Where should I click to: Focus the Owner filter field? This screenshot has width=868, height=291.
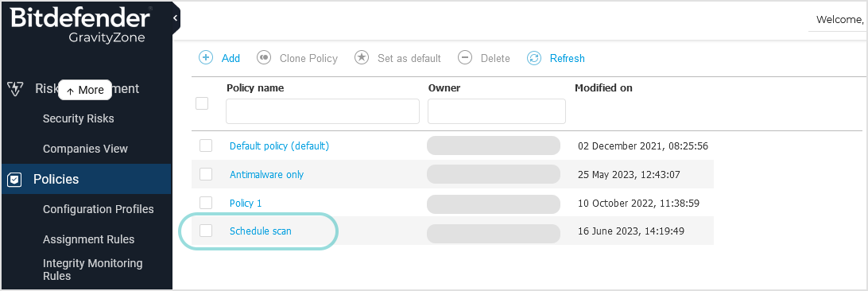[x=497, y=111]
